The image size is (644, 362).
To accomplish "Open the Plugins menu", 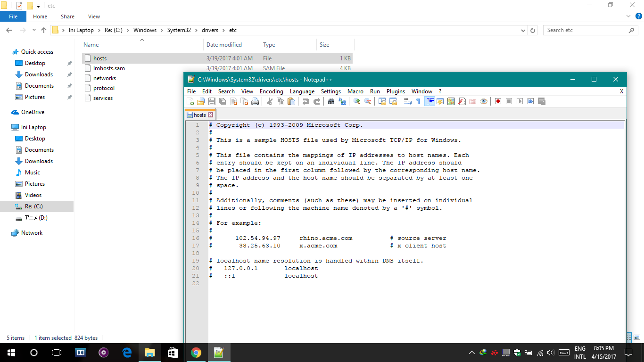I will click(396, 91).
